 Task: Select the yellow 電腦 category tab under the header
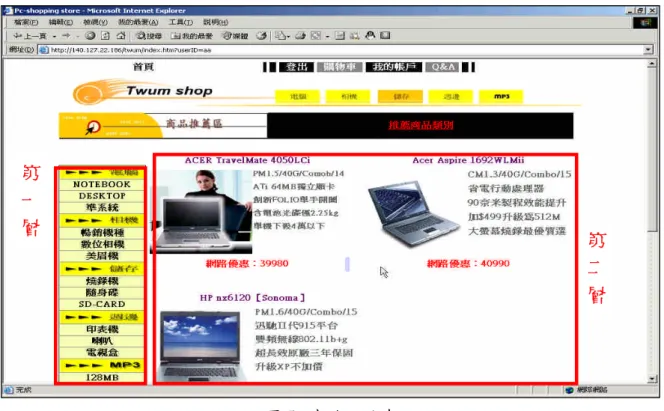pyautogui.click(x=298, y=97)
